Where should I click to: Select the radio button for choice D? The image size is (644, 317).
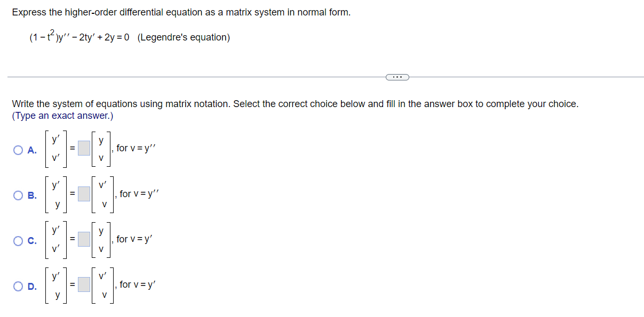click(17, 285)
